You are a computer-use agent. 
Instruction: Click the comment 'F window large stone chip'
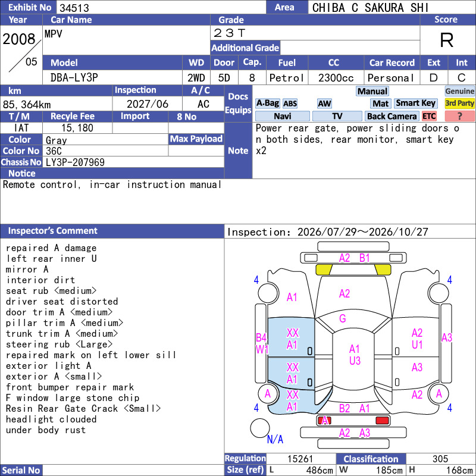point(73,397)
